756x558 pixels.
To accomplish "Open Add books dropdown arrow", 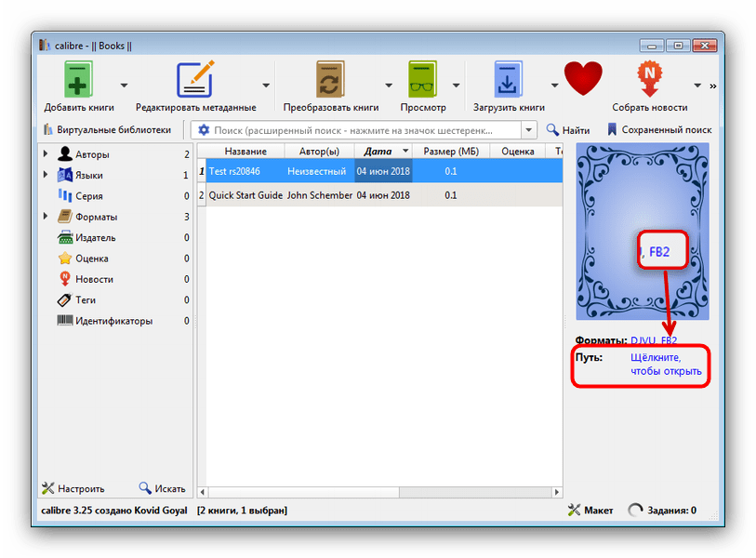I will [x=124, y=86].
